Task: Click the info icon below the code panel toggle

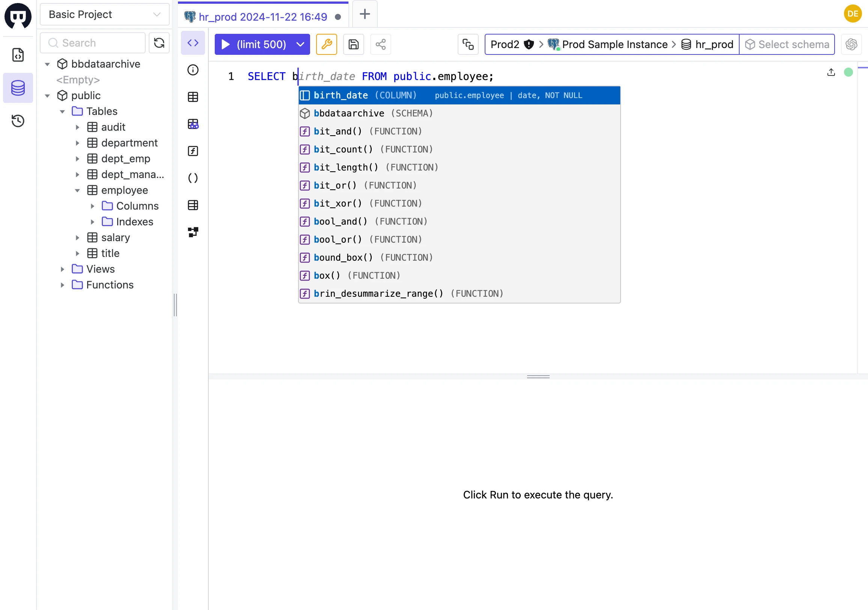Action: 193,70
